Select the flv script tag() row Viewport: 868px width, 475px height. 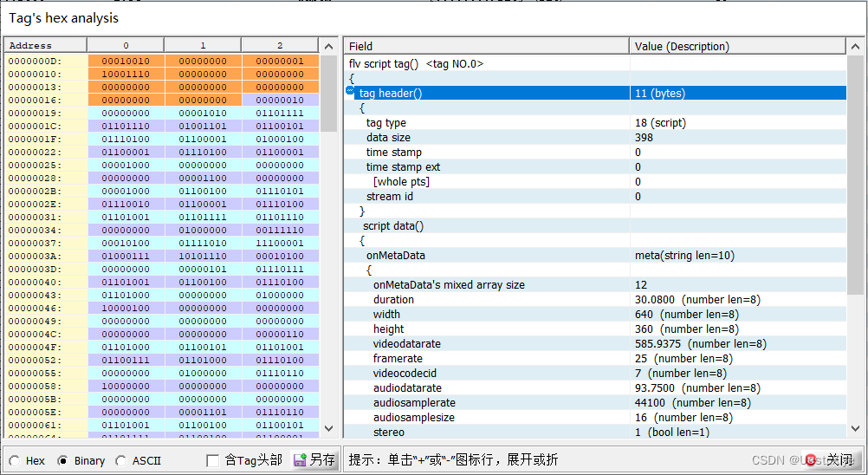pyautogui.click(x=596, y=63)
